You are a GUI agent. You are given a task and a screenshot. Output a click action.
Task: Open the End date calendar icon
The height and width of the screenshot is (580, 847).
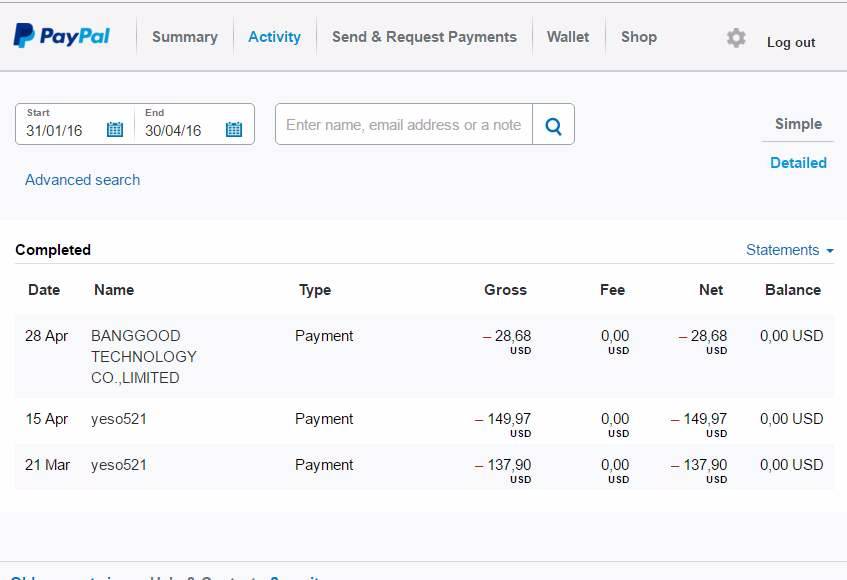coord(234,129)
